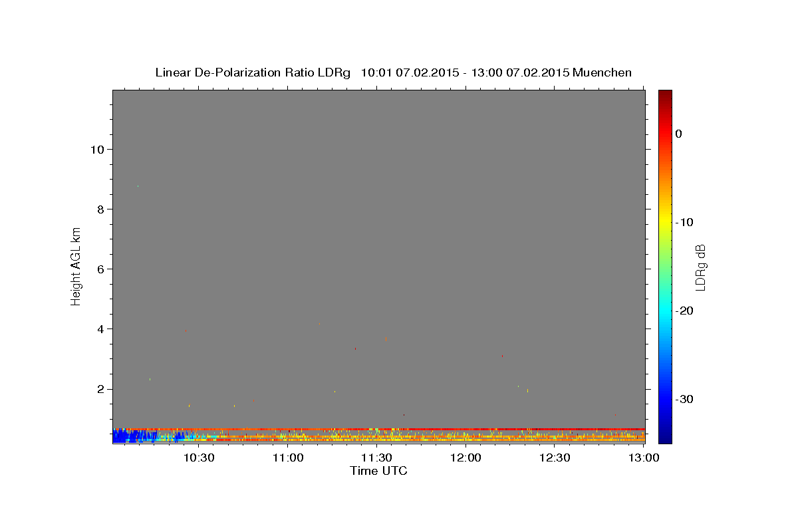Click the height tick label 4
Screen dimensions: 798x532
tap(99, 329)
